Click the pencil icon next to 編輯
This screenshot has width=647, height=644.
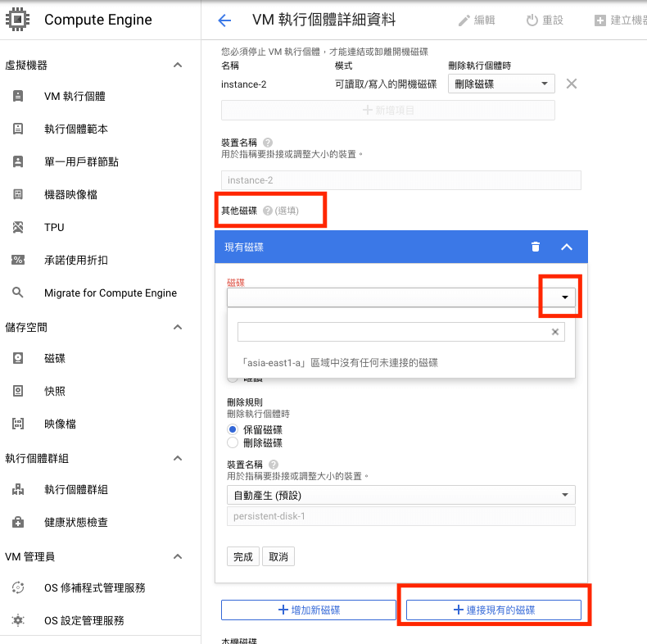coord(464,20)
